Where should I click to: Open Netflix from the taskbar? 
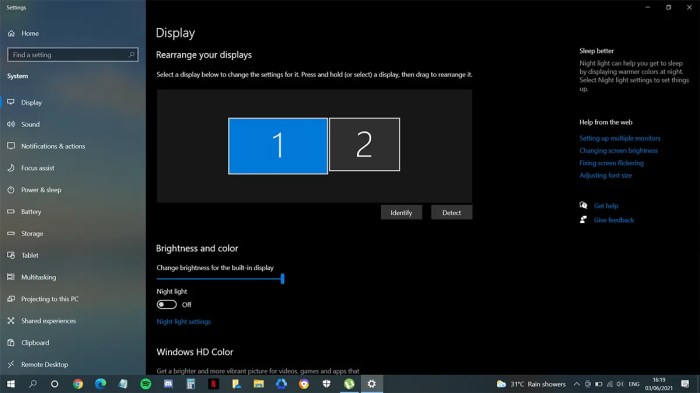[x=213, y=384]
